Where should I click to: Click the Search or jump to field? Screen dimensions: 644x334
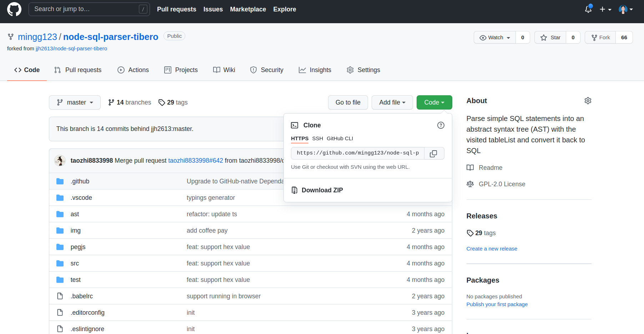pos(89,9)
